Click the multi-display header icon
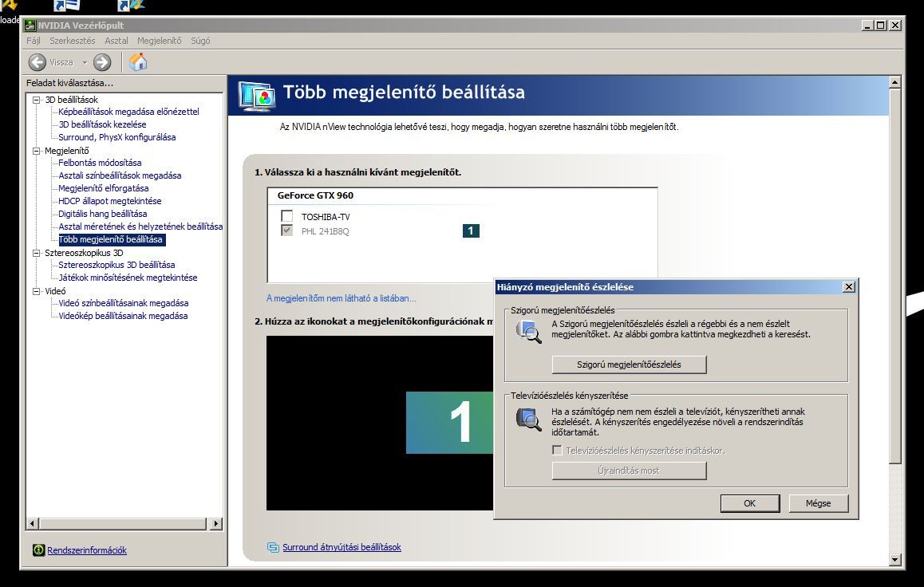The width and height of the screenshot is (924, 587). click(257, 96)
